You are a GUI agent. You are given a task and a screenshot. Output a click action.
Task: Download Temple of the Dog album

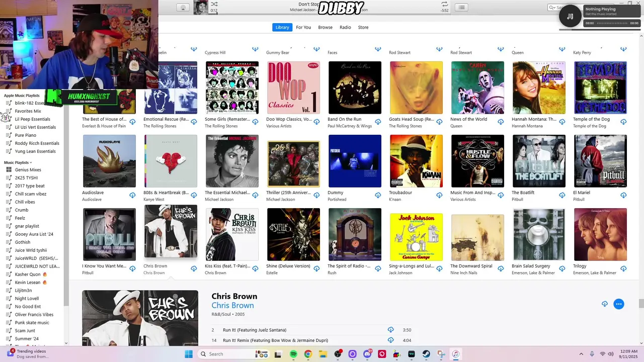point(623,122)
